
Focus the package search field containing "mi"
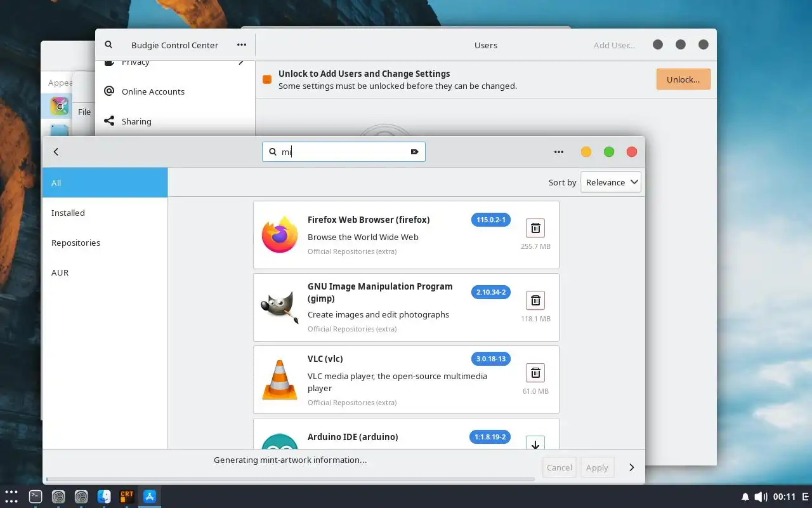(x=344, y=152)
